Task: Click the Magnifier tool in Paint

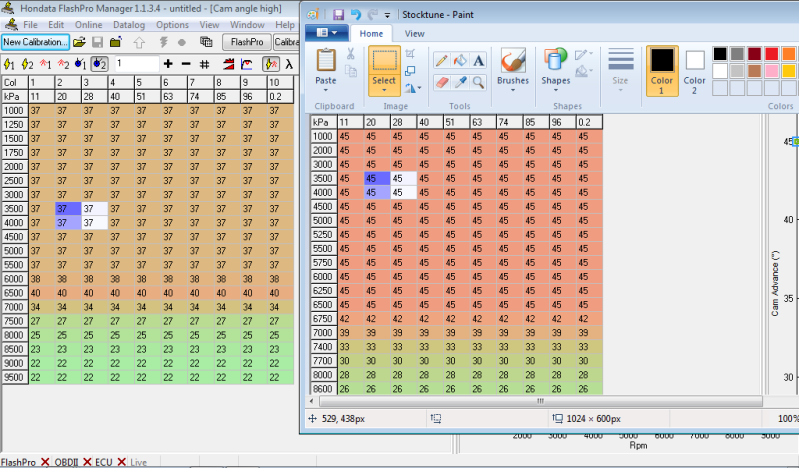Action: 479,82
